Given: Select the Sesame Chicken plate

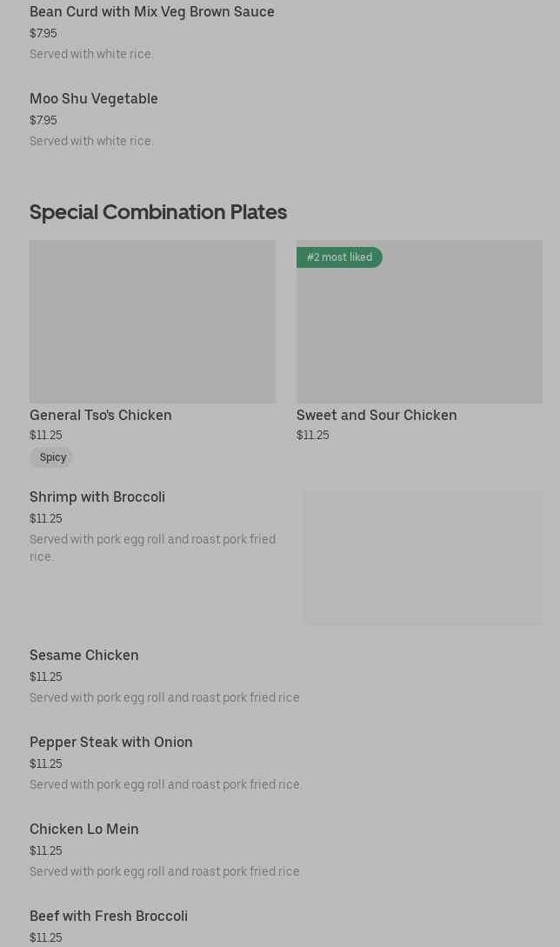Looking at the screenshot, I should coord(84,656).
